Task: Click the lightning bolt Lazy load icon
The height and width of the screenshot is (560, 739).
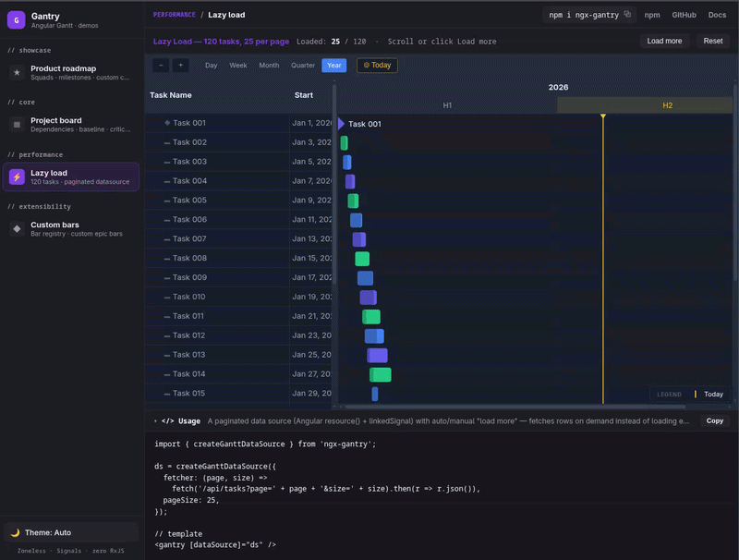Action: click(x=17, y=177)
